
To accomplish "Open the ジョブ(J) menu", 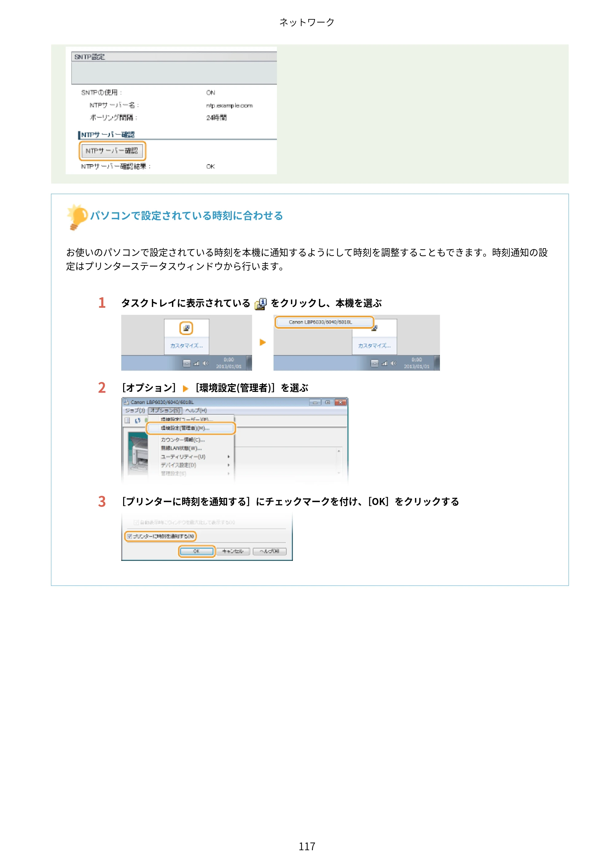I will tap(135, 410).
